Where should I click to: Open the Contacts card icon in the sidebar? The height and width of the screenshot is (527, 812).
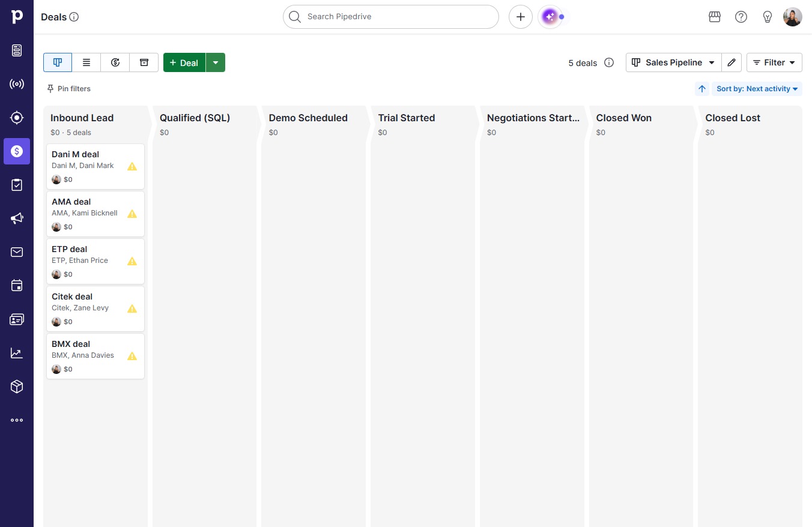17,319
